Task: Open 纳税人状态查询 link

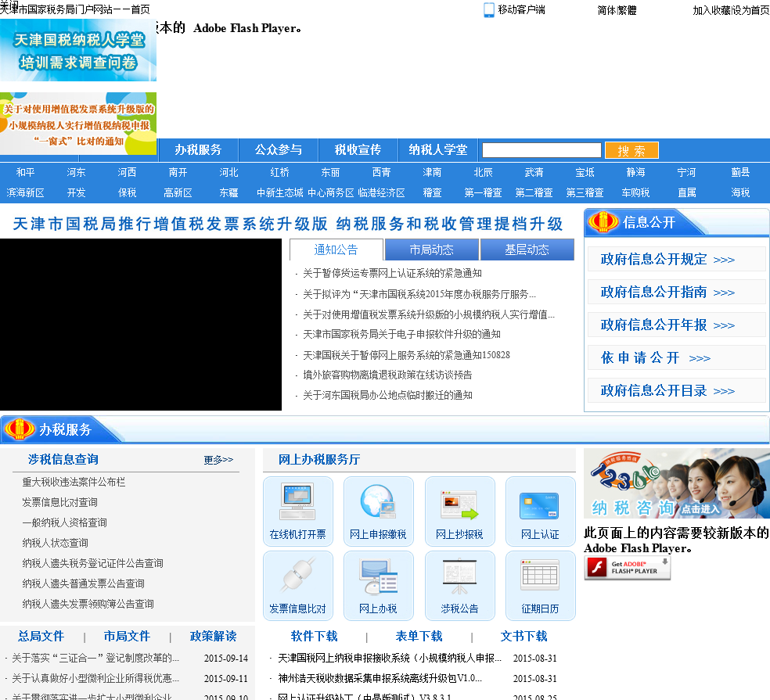Action: coord(55,543)
